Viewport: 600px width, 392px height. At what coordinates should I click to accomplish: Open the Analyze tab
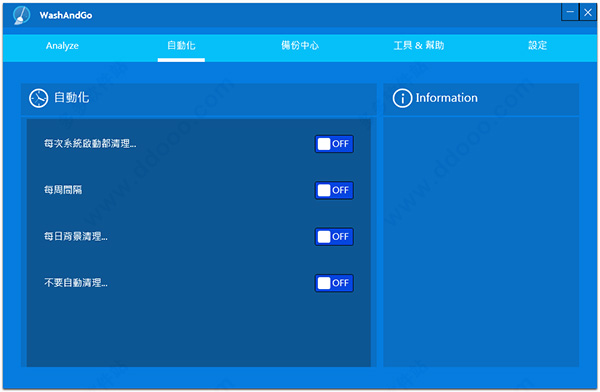click(62, 46)
